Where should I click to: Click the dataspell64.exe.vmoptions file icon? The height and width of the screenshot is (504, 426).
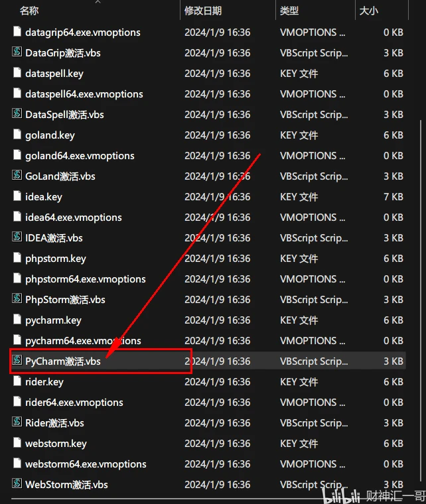[x=17, y=94]
